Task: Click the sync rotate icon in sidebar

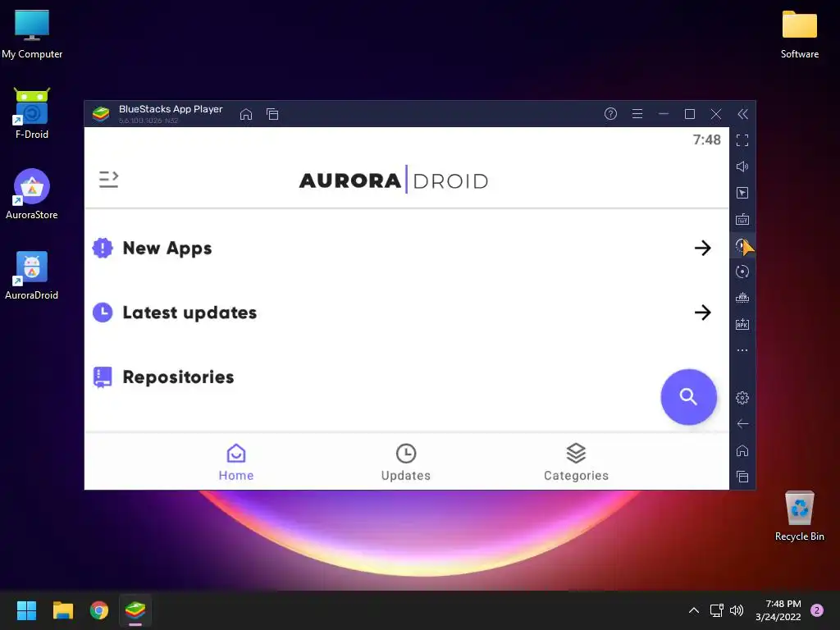Action: (742, 272)
